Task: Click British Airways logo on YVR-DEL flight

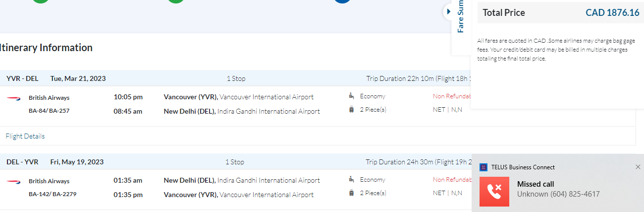Action: (12, 98)
